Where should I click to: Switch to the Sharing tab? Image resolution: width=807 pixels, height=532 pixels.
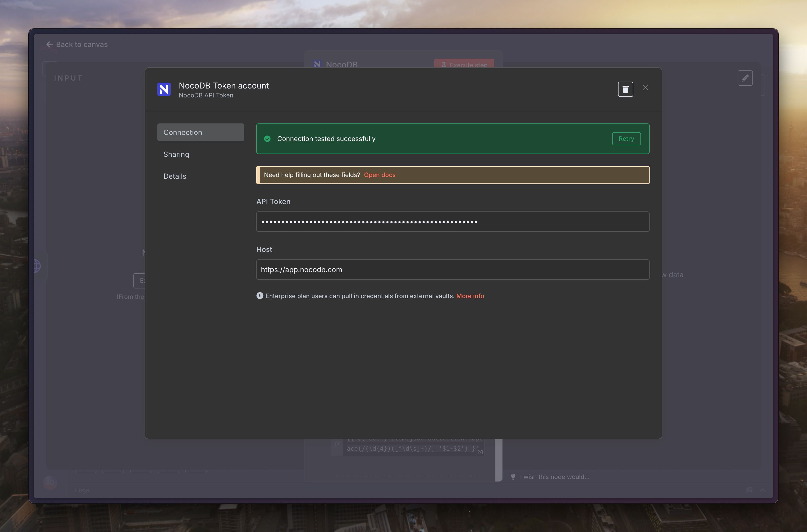point(176,154)
